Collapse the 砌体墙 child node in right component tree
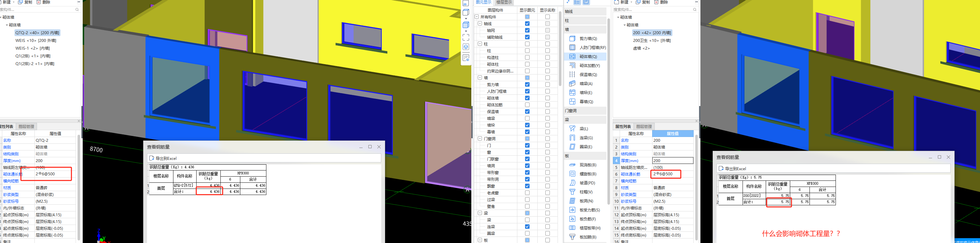 pos(625,25)
